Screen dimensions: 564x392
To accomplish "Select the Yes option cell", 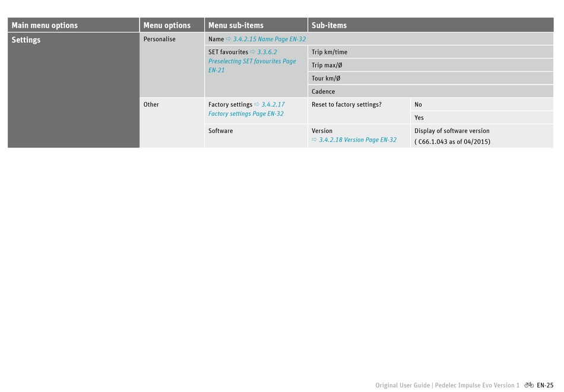I will point(482,118).
